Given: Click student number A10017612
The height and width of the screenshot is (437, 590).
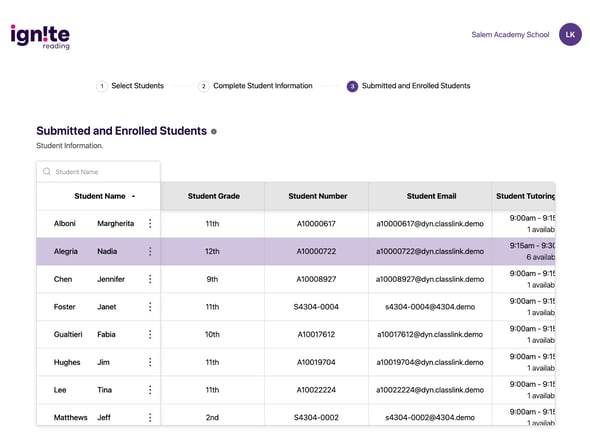Looking at the screenshot, I should (x=316, y=335).
